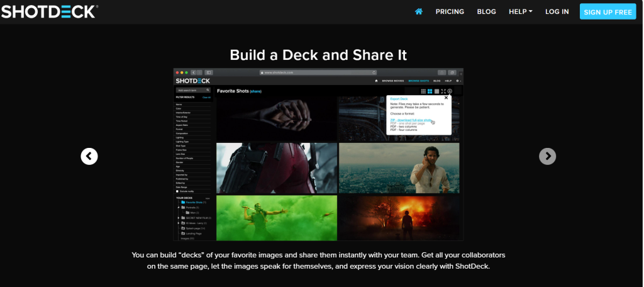The width and height of the screenshot is (644, 287).
Task: Open the red suit holster shot thumbnail
Action: [x=277, y=168]
